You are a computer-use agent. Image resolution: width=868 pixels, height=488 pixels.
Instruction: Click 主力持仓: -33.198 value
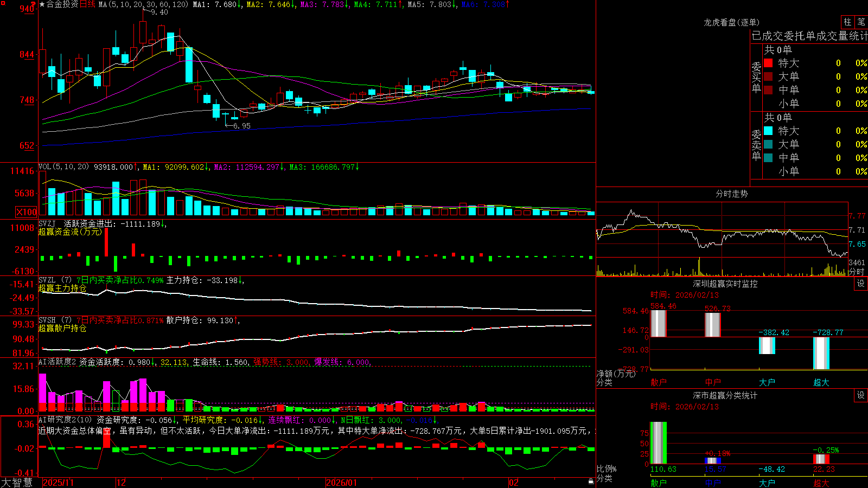click(x=205, y=280)
